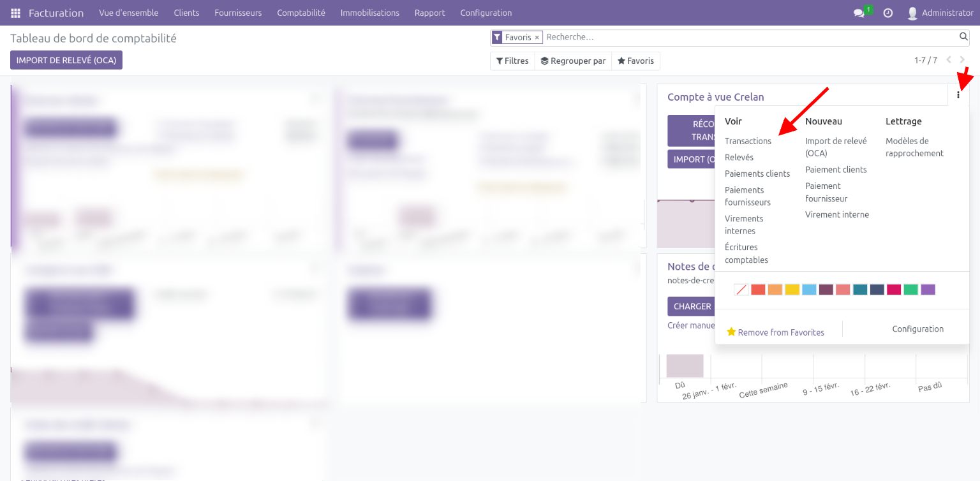Remove the Favoris filter tag
Screen dimensions: 980x481
(x=537, y=38)
